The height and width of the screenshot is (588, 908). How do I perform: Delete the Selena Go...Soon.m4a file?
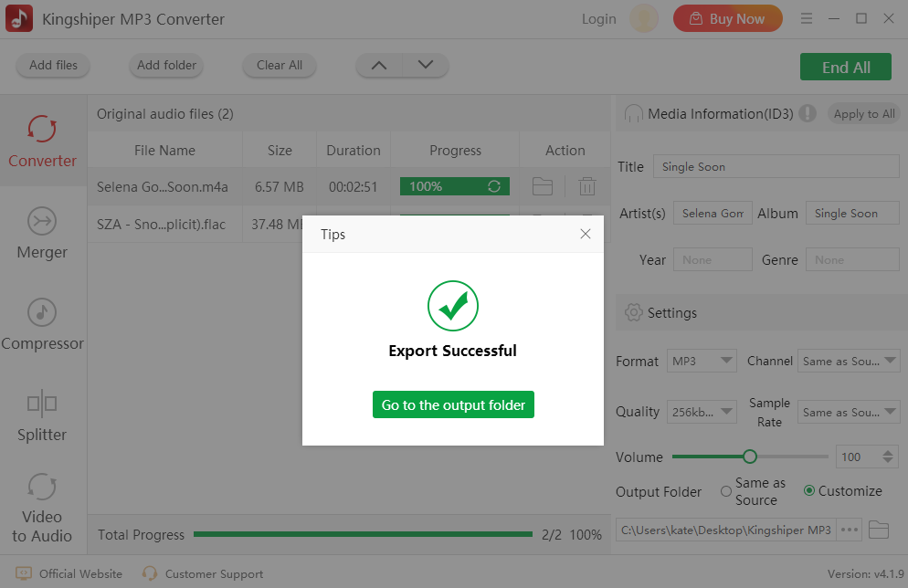point(586,186)
